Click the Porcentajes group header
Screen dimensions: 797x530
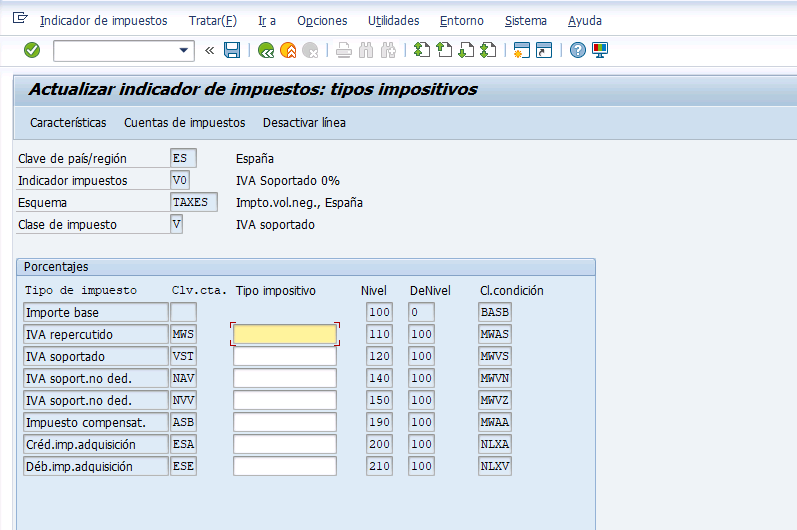[305, 267]
